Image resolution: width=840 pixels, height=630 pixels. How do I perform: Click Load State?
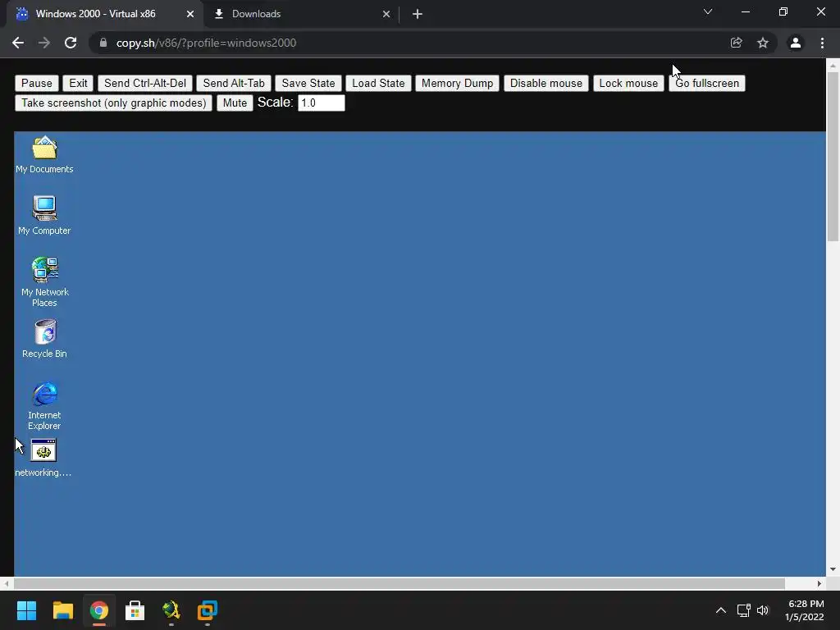click(x=378, y=83)
